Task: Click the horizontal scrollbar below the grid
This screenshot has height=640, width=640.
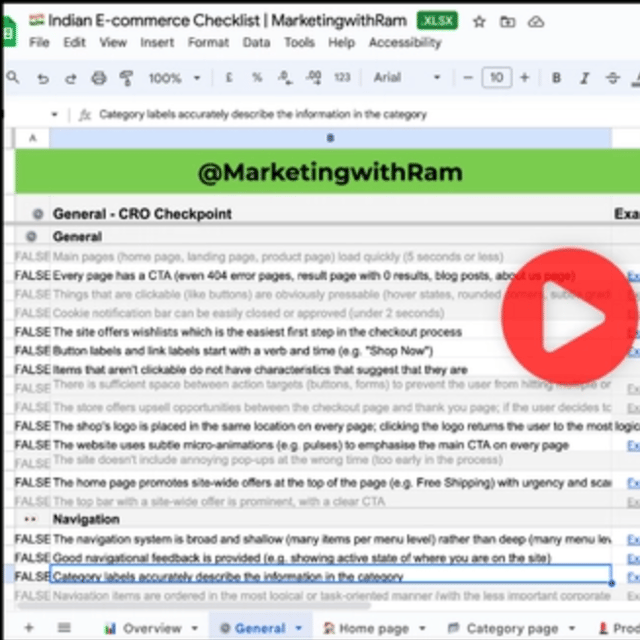Action: click(194, 606)
